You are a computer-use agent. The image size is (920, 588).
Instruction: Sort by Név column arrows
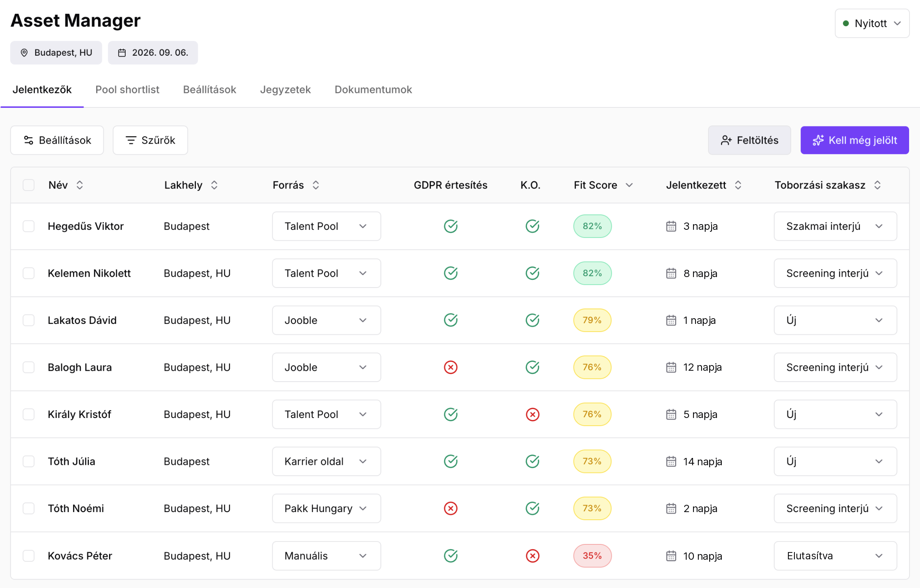pos(80,185)
